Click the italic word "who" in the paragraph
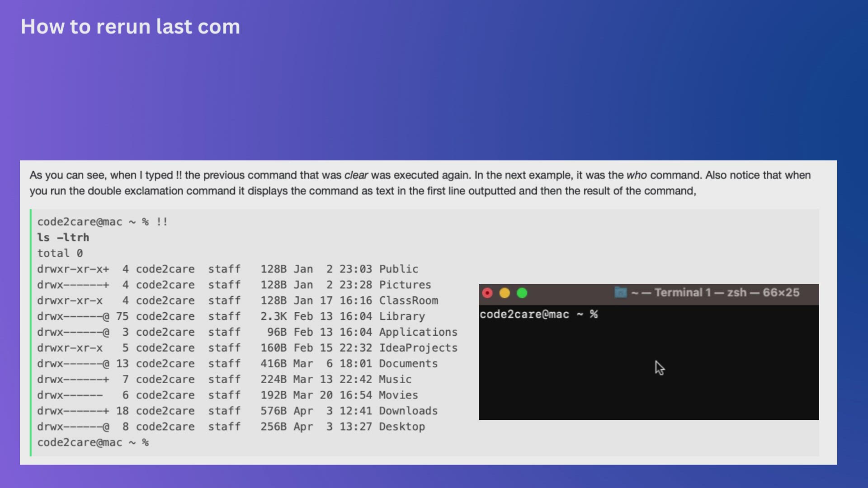Viewport: 868px width, 488px height. [x=636, y=175]
